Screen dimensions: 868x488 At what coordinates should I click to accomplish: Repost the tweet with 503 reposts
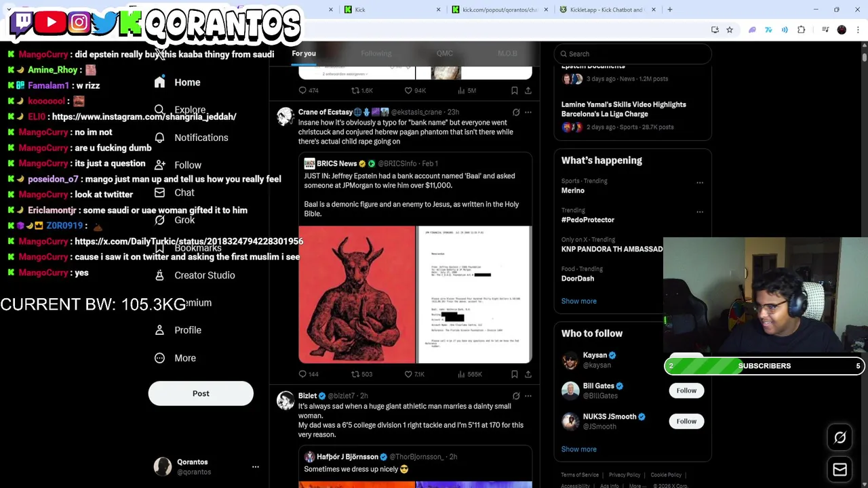click(x=361, y=374)
